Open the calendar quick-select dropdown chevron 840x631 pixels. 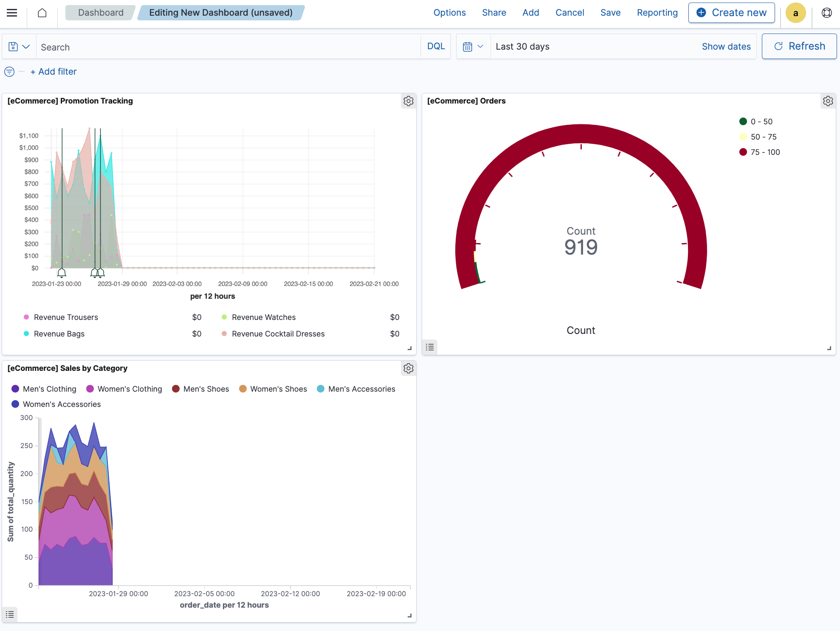pyautogui.click(x=481, y=46)
